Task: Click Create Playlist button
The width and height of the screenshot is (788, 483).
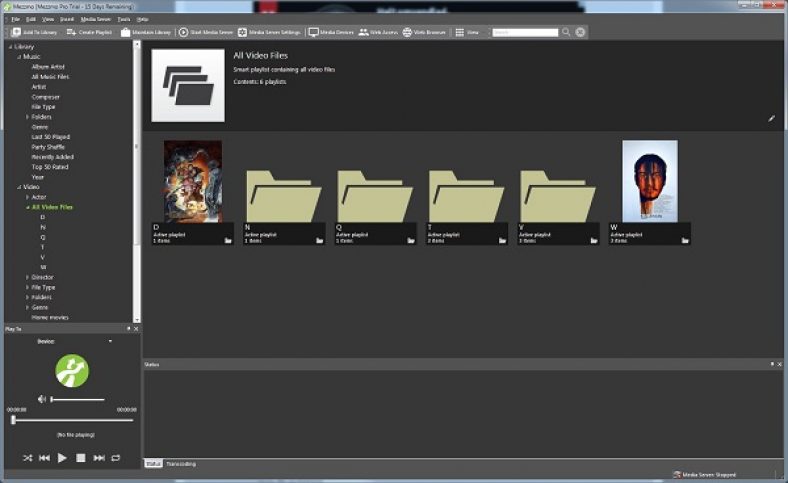Action: tap(89, 32)
